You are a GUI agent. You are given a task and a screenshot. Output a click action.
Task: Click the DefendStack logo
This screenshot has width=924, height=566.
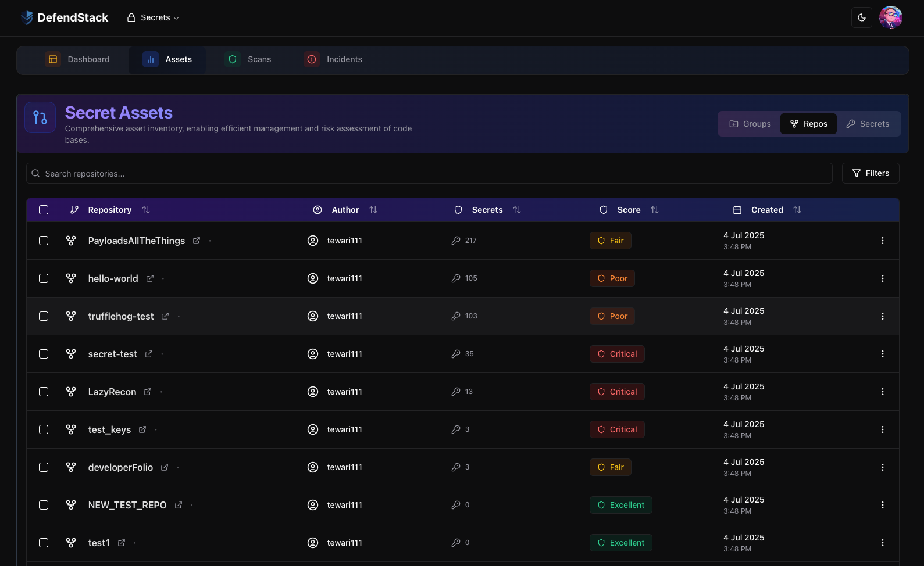64,17
